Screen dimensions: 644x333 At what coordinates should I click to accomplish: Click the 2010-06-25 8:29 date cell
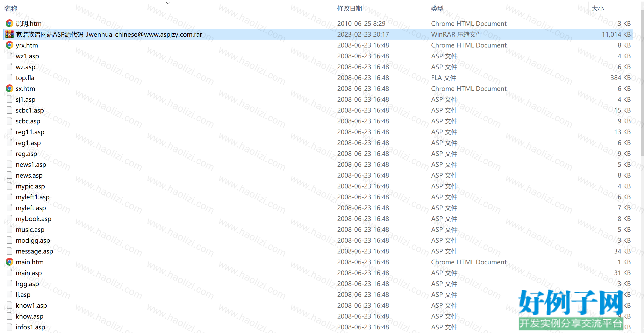361,23
